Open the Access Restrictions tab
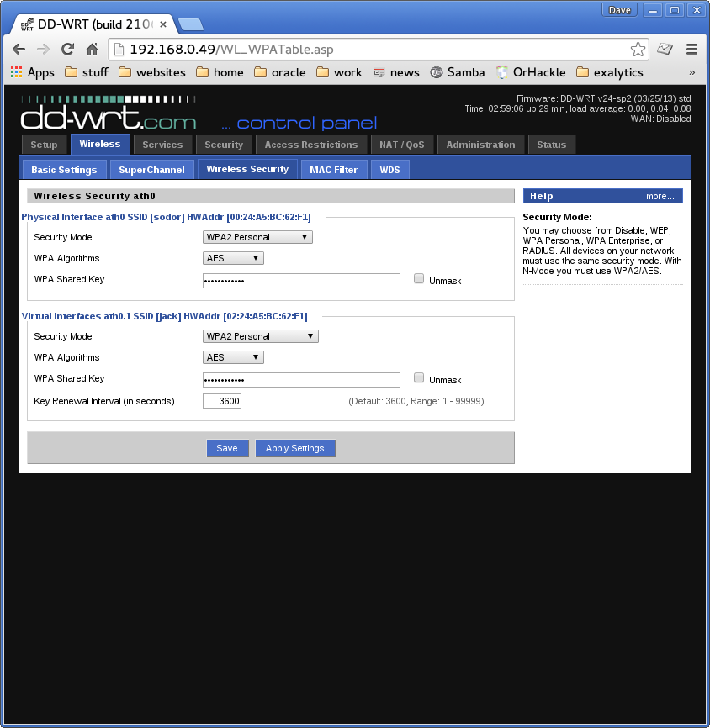The height and width of the screenshot is (728, 710). tap(311, 145)
